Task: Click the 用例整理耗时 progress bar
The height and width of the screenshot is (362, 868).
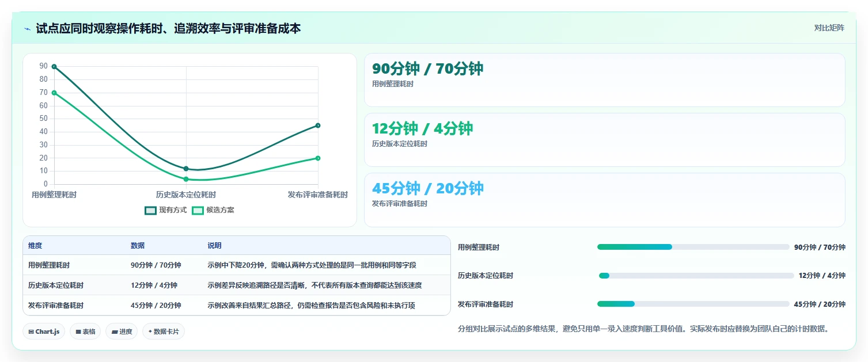Action: tap(693, 247)
